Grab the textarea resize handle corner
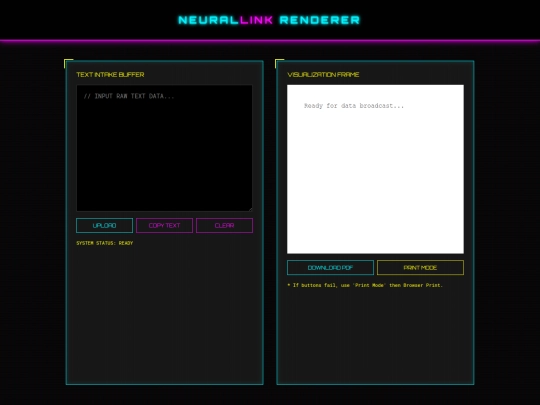 (x=250, y=209)
